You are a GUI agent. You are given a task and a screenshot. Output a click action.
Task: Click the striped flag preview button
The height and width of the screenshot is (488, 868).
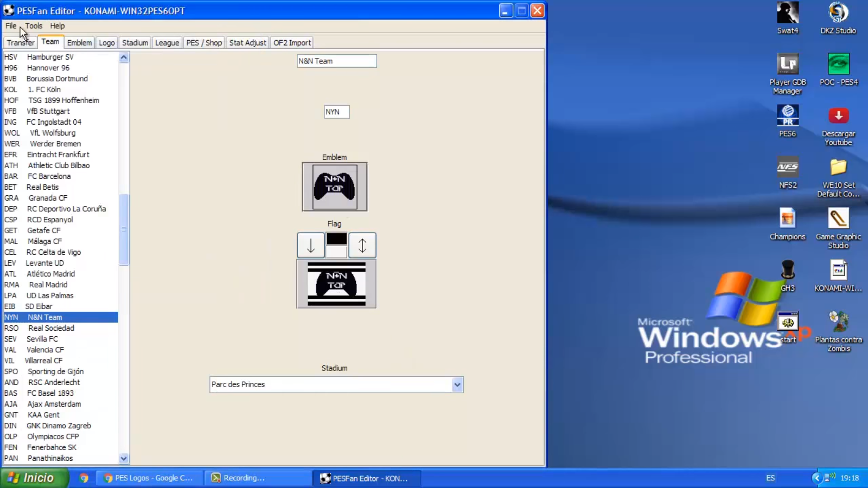[336, 284]
